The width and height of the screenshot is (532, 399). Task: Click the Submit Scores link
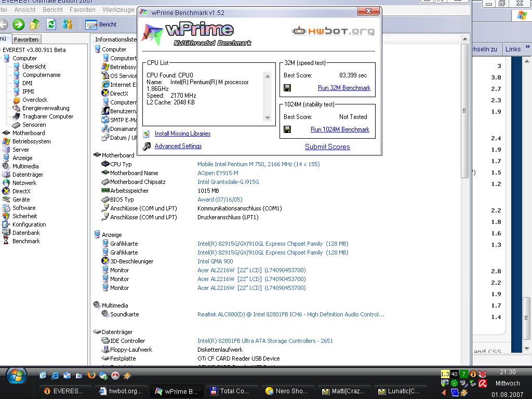click(x=327, y=147)
